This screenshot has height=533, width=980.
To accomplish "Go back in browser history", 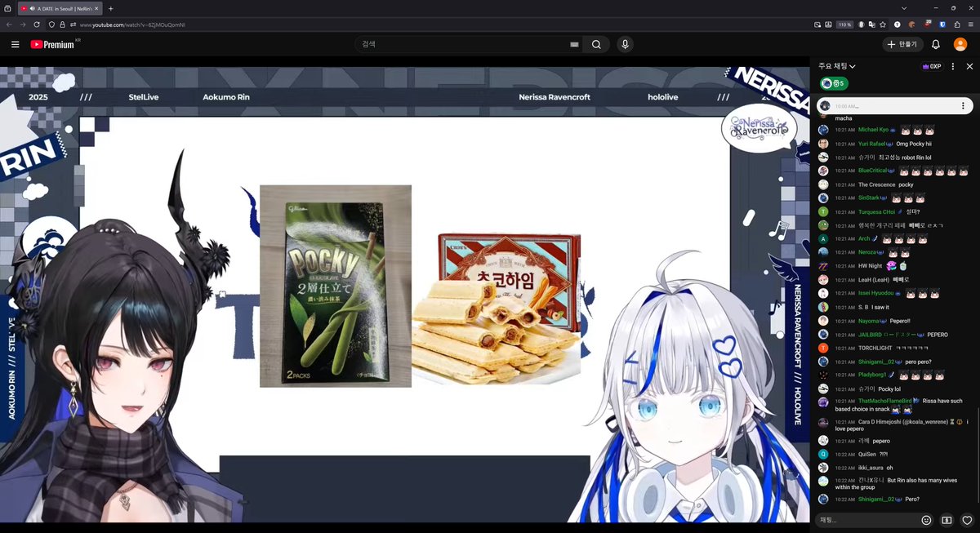I will coord(9,24).
